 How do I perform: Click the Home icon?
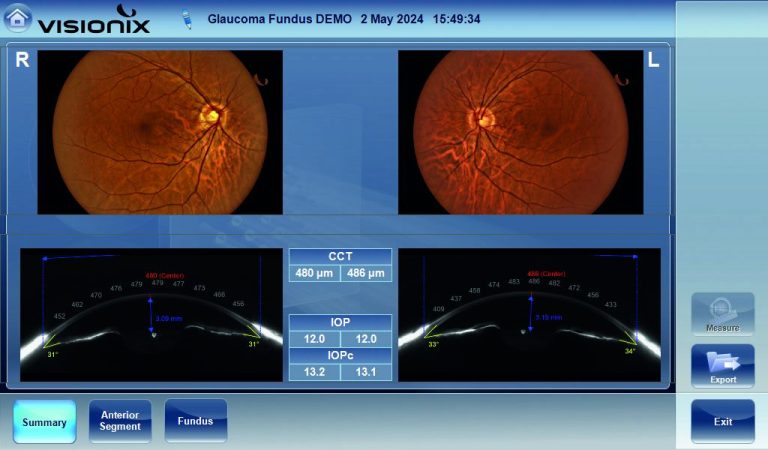(x=18, y=18)
